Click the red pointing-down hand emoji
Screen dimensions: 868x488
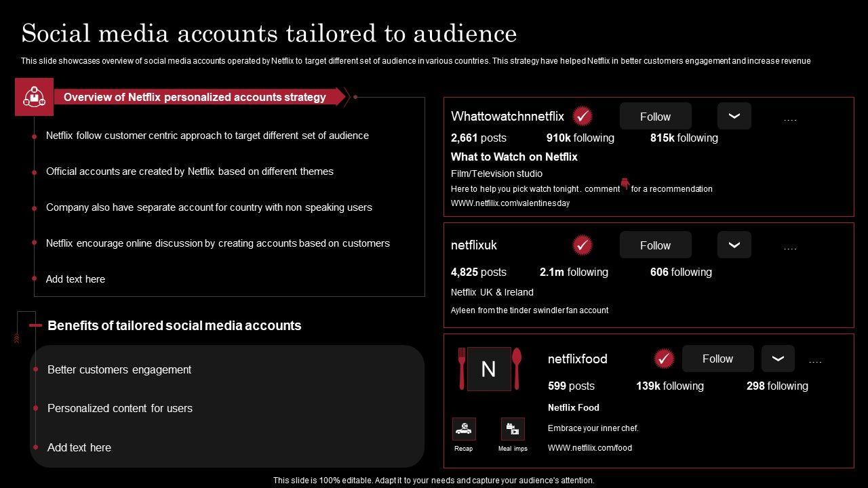(625, 184)
